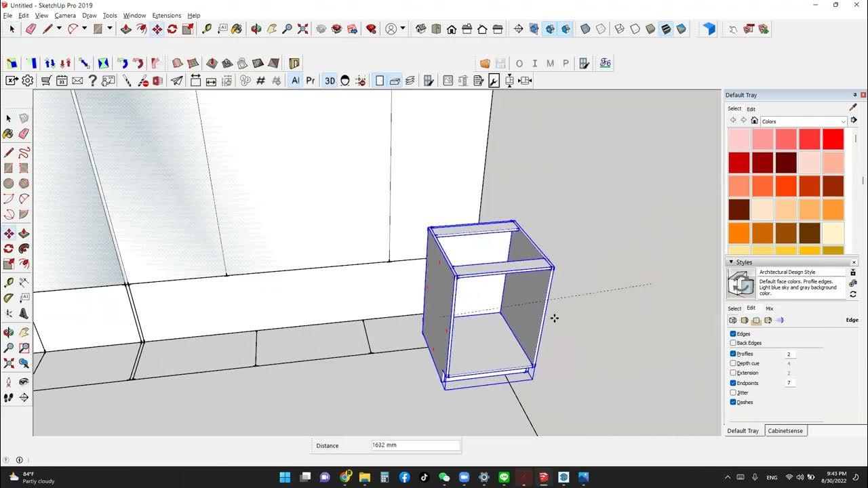The width and height of the screenshot is (868, 488).
Task: Enable the Extension checkbox
Action: pos(733,373)
